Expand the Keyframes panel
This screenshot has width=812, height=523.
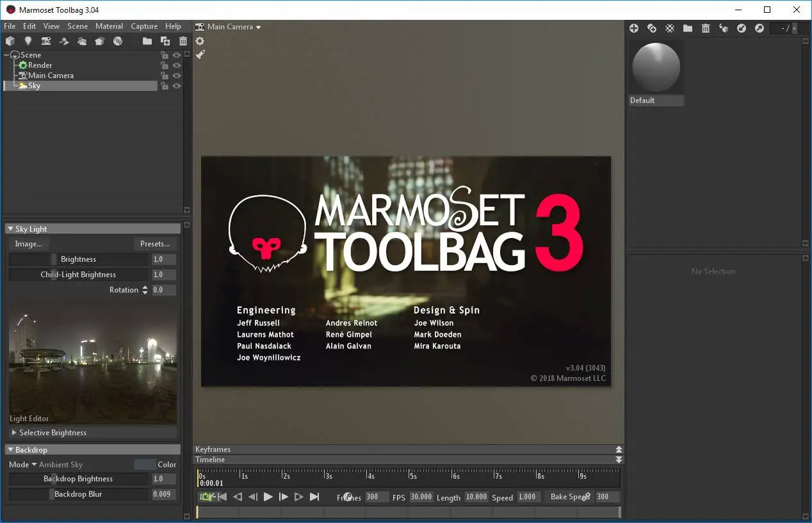619,449
